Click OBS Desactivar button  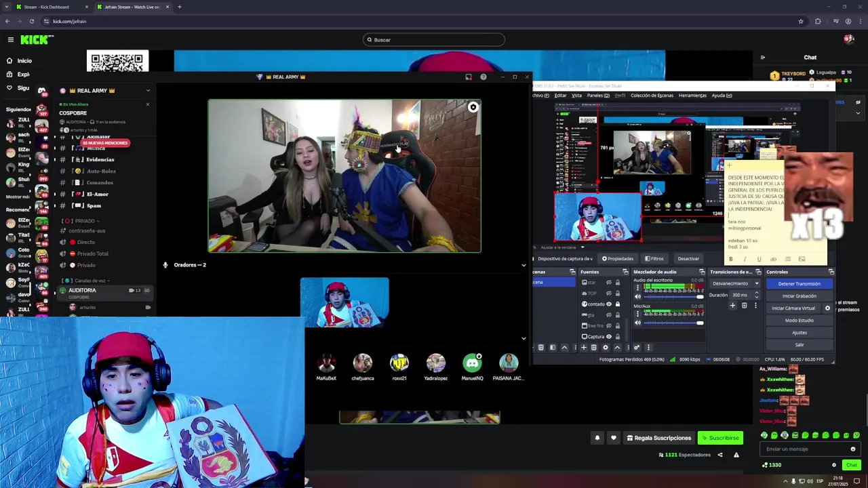(688, 258)
